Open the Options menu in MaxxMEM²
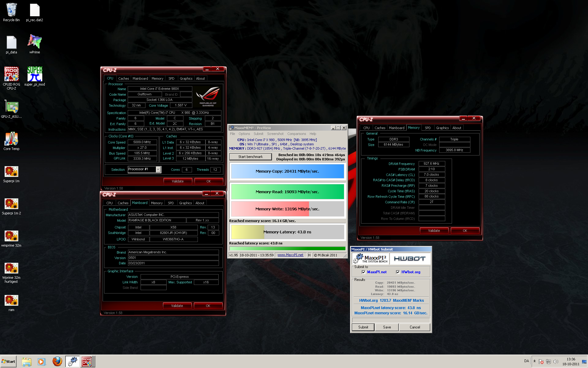Viewport: 588px width, 368px height. [x=244, y=134]
